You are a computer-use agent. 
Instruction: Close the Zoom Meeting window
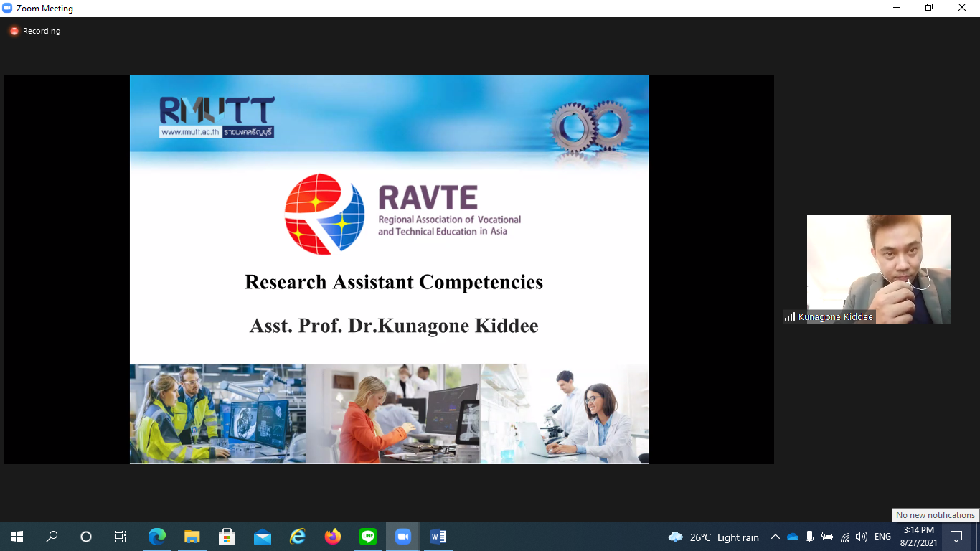click(963, 8)
